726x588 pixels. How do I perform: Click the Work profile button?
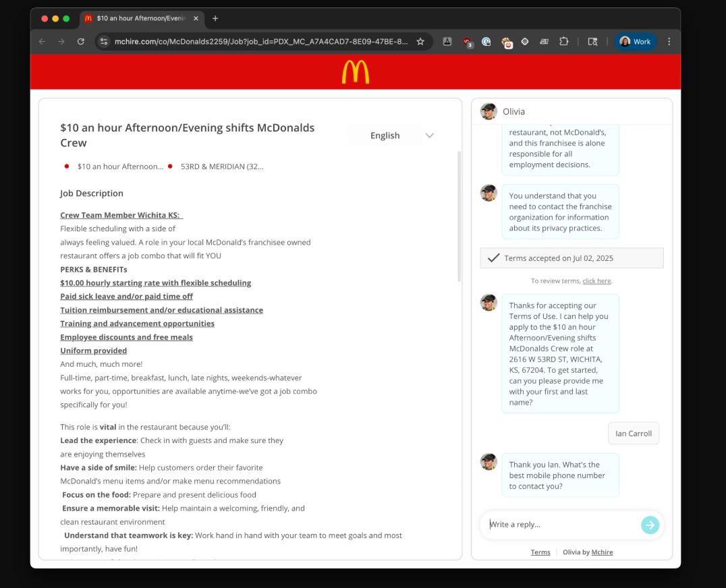tap(635, 41)
